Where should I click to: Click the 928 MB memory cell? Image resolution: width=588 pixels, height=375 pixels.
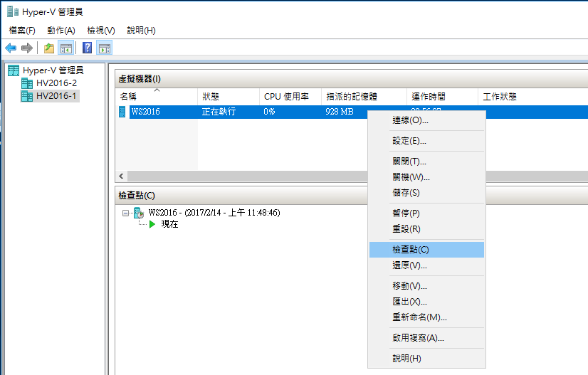[x=340, y=112]
